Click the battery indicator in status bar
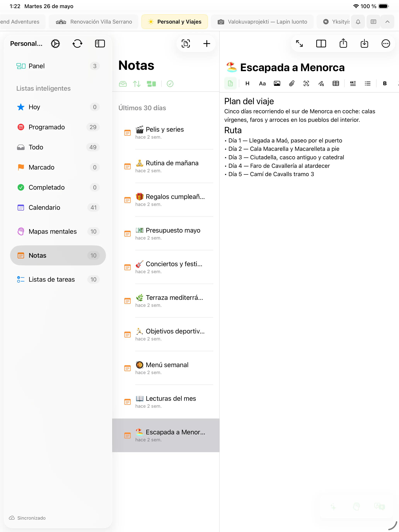399x532 pixels. pyautogui.click(x=384, y=6)
